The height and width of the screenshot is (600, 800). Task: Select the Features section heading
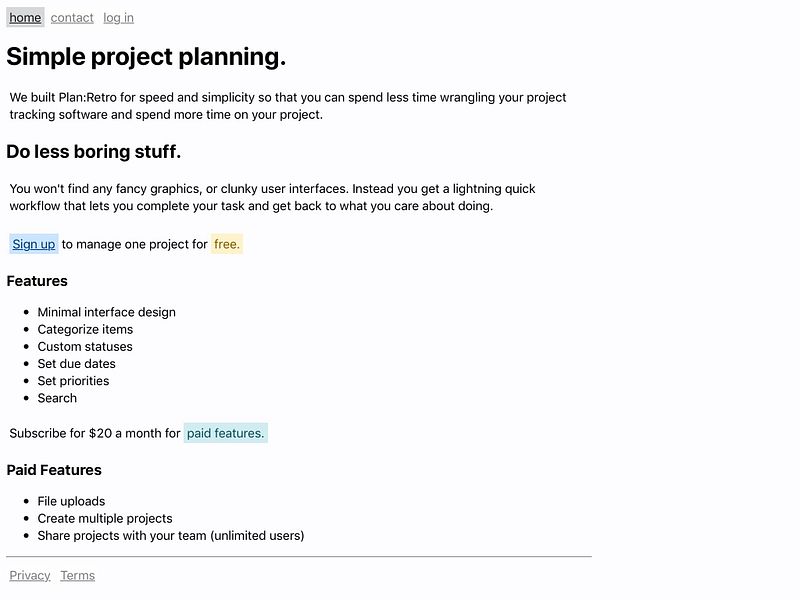37,281
